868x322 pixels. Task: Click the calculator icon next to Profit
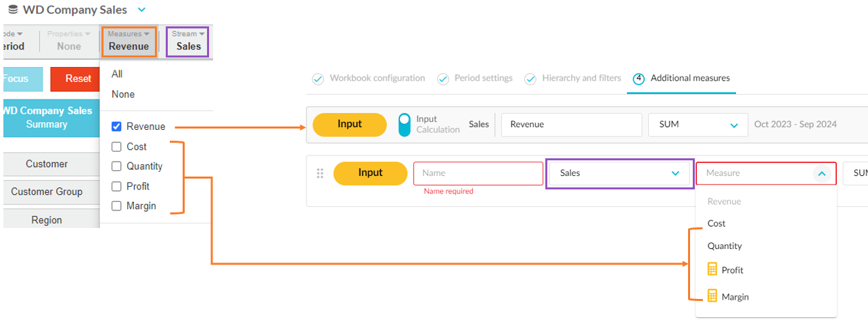pyautogui.click(x=712, y=270)
